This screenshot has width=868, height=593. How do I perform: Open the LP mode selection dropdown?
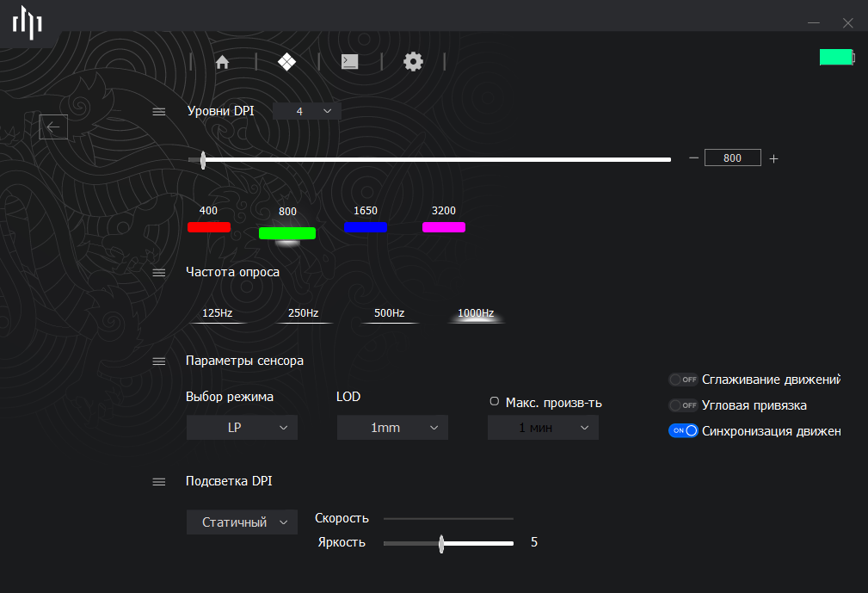[242, 428]
